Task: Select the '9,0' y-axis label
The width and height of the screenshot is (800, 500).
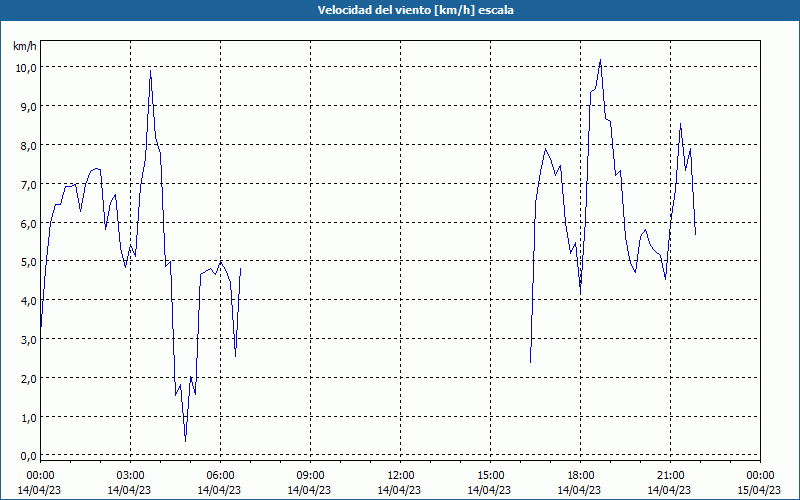Action: [x=28, y=107]
